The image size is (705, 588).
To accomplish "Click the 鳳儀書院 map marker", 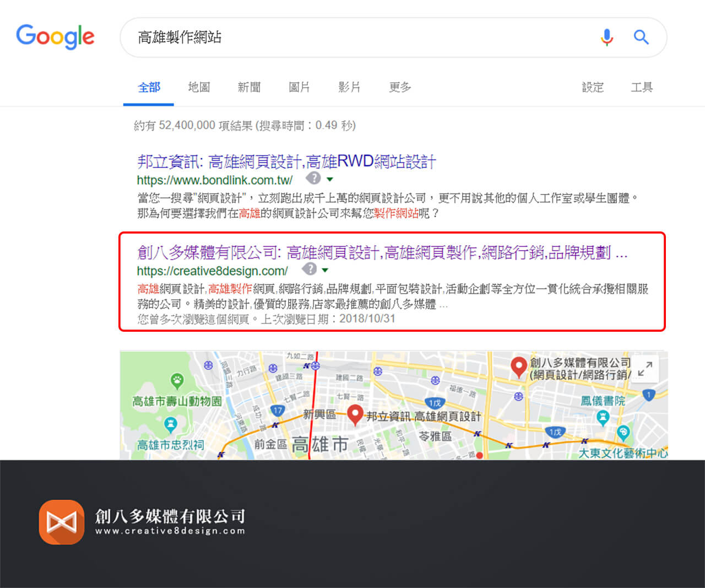I will click(603, 417).
